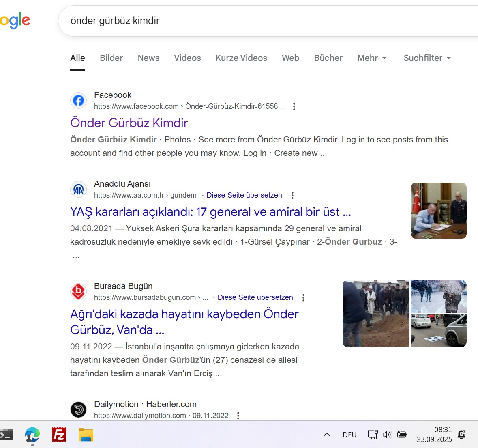This screenshot has height=448, width=478.
Task: Click the Dailymotion favicon icon
Action: [79, 409]
